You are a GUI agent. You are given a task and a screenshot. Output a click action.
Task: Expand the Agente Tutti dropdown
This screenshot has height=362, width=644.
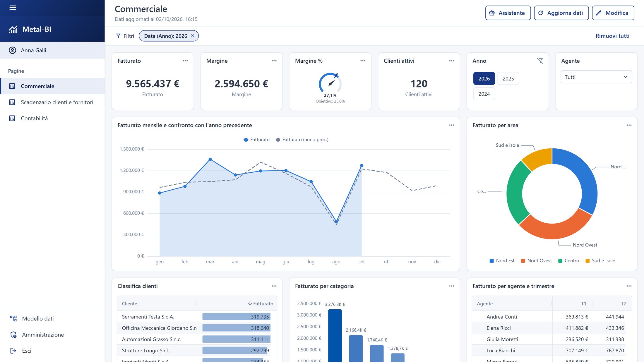[x=596, y=77]
